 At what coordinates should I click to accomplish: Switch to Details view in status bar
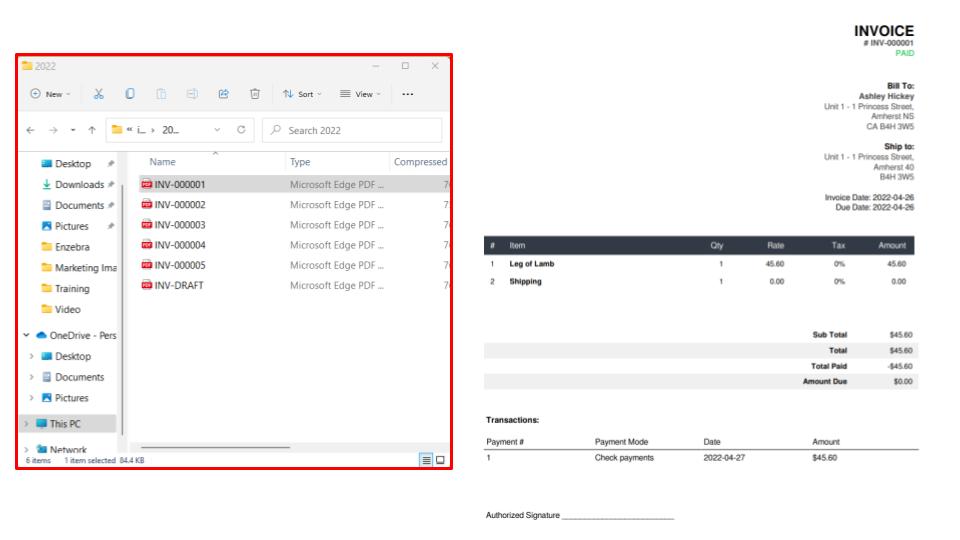pos(426,460)
